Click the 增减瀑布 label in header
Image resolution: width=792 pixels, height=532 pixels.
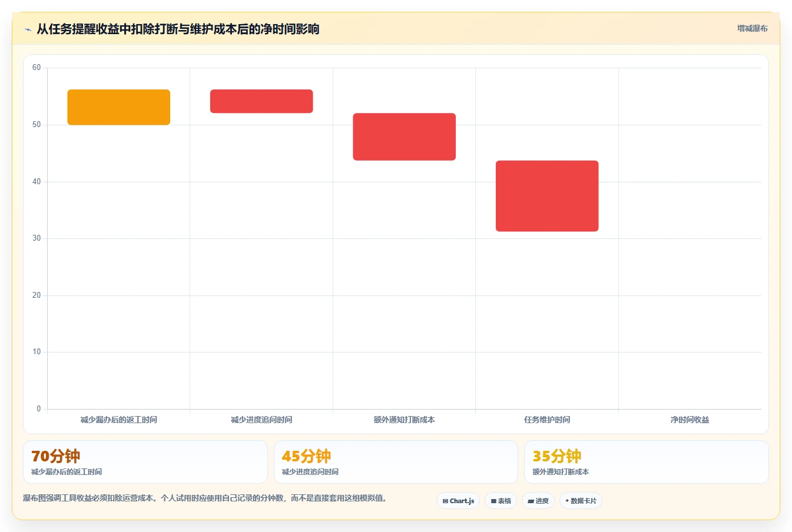pyautogui.click(x=753, y=28)
